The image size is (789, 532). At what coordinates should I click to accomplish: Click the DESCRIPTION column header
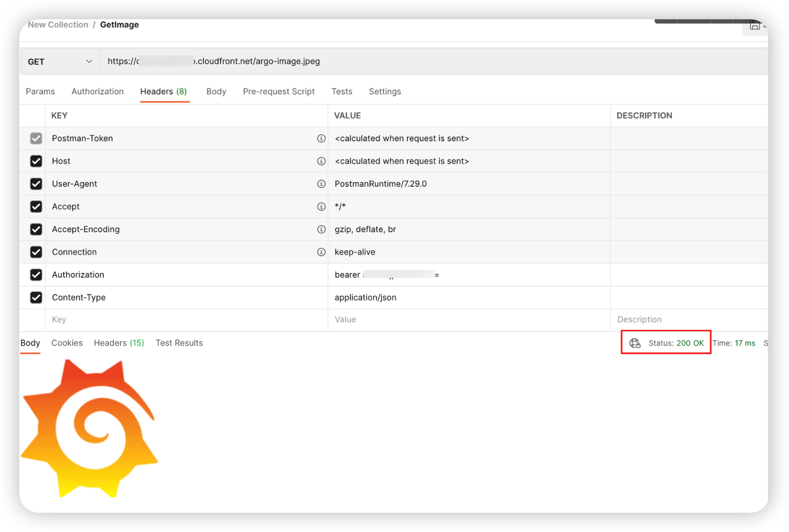(644, 116)
